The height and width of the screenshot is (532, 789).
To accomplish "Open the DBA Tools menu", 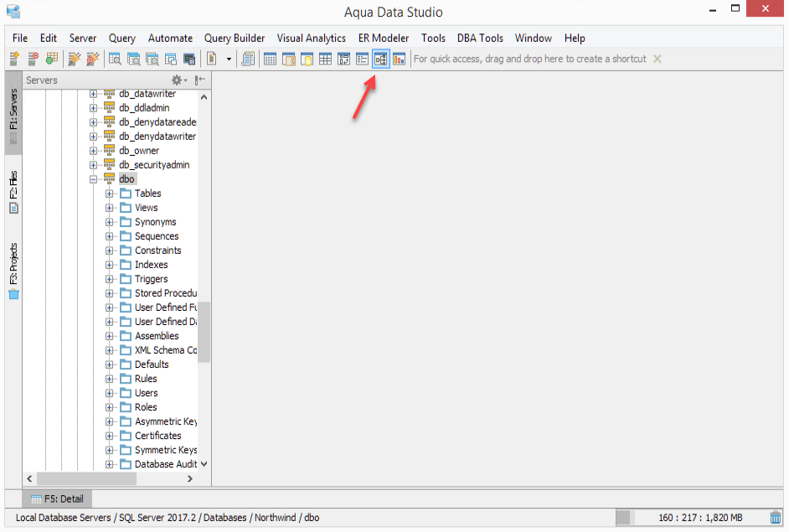I will (x=480, y=39).
